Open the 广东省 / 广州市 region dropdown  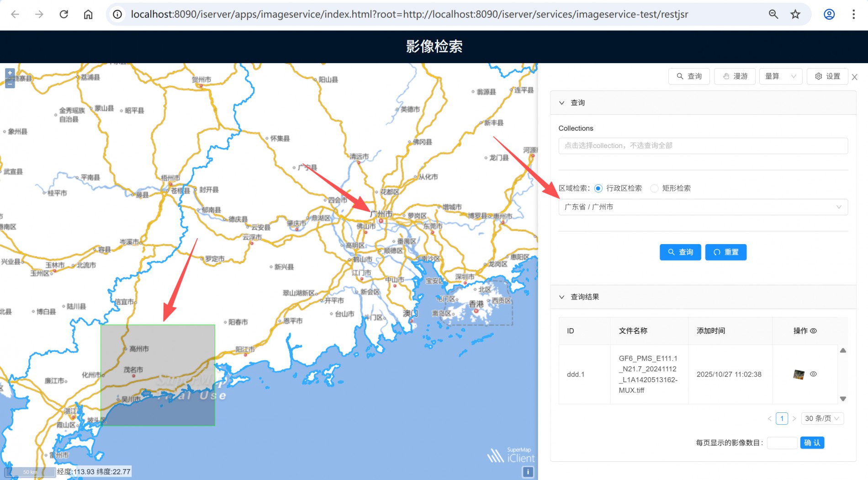coord(703,207)
